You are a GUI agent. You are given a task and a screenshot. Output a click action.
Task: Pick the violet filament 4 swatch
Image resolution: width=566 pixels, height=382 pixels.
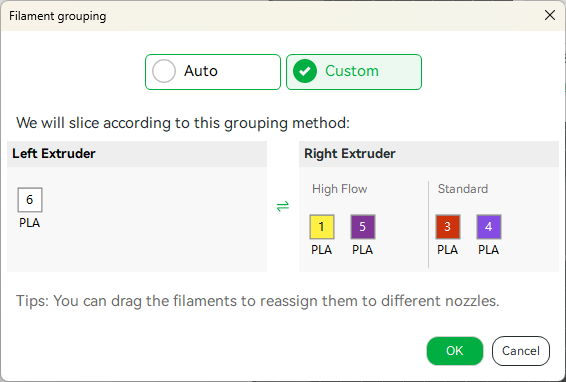[x=489, y=227]
